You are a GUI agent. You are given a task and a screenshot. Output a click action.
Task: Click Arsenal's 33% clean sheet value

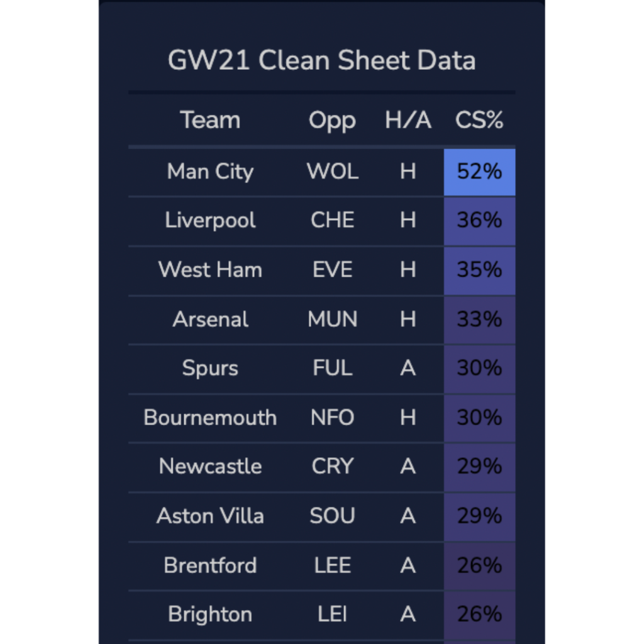pyautogui.click(x=479, y=319)
